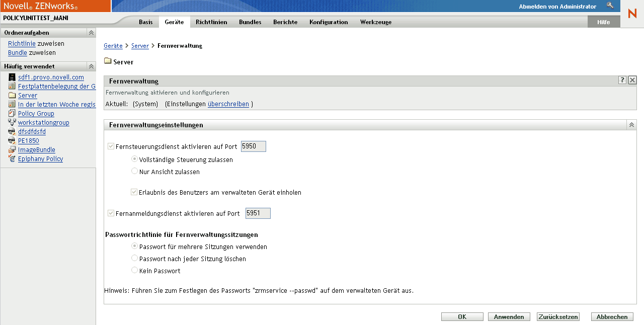The height and width of the screenshot is (325, 644).
Task: Open the Geräte tab
Action: (174, 22)
